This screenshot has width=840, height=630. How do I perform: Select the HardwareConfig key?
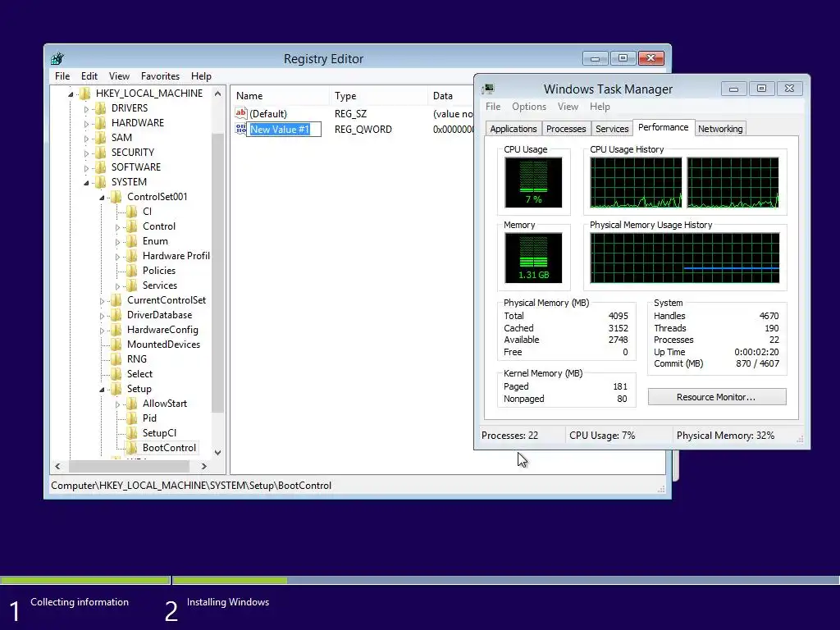(x=163, y=330)
